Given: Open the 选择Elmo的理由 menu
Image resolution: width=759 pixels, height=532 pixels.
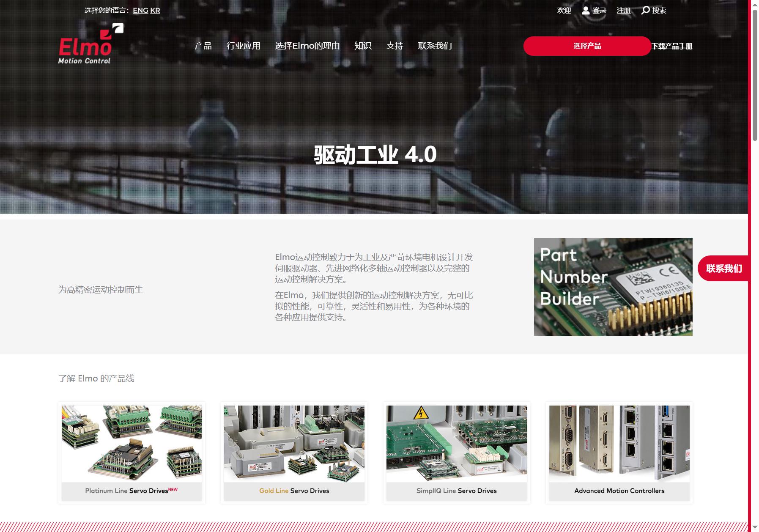Looking at the screenshot, I should [307, 46].
